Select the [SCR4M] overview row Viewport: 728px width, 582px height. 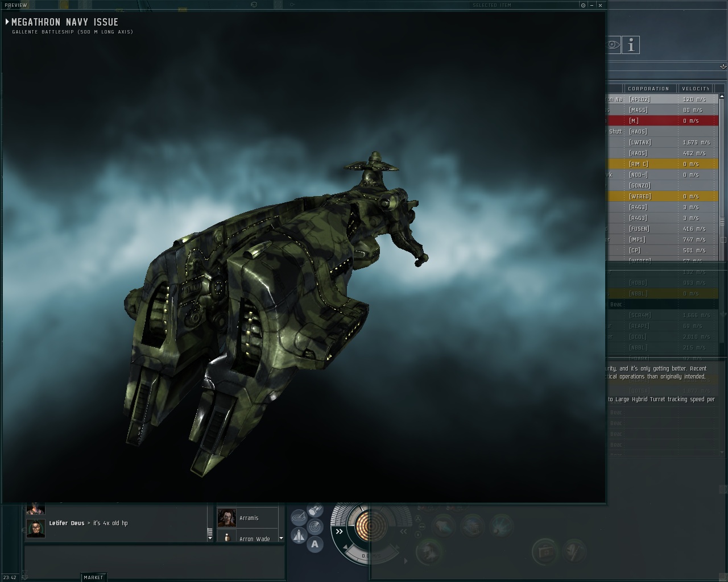click(x=663, y=315)
